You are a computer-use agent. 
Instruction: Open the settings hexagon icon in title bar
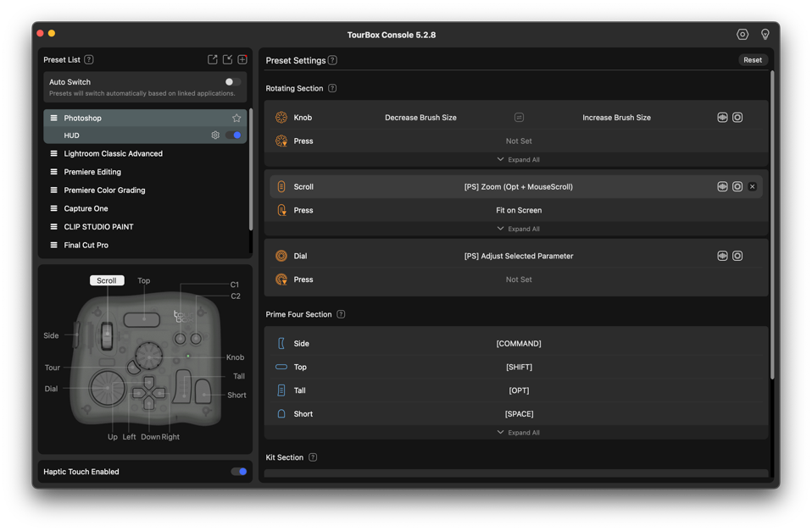click(x=742, y=34)
